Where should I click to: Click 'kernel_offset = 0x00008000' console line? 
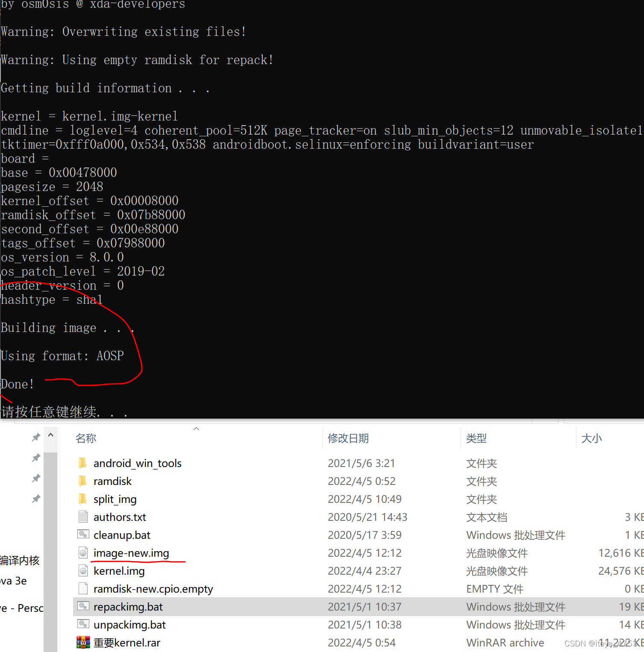pos(90,201)
